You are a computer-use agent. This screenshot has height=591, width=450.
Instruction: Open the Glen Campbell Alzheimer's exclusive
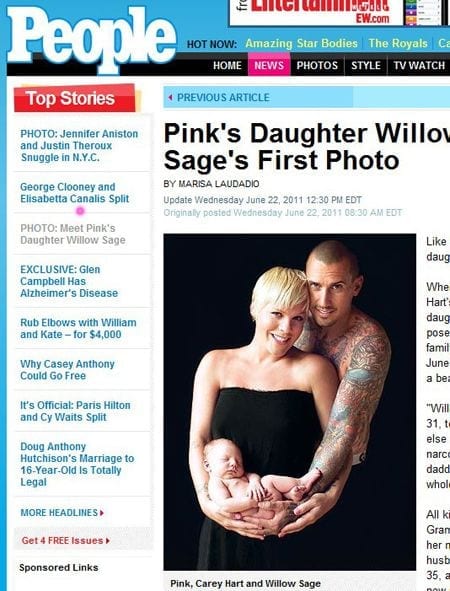coord(69,281)
